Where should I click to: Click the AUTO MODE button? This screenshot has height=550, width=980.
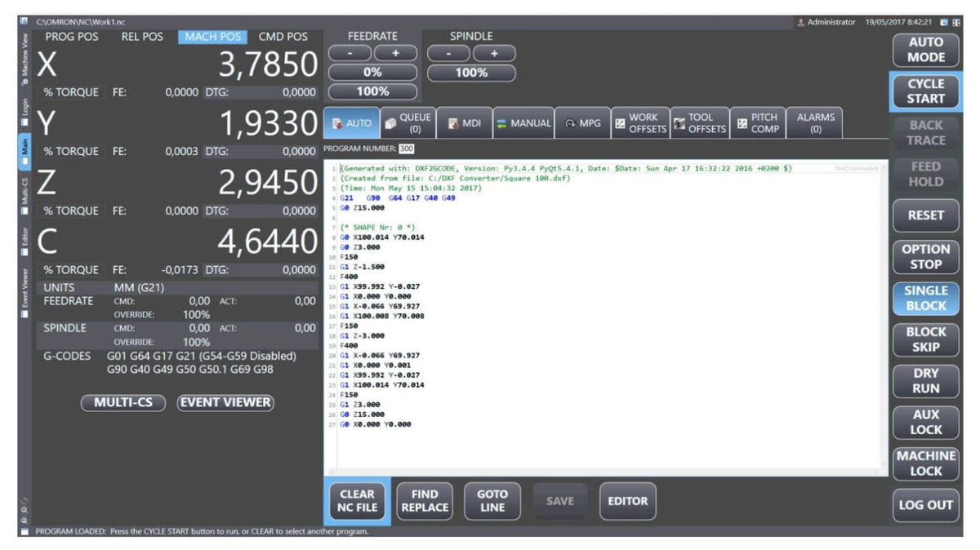(925, 50)
